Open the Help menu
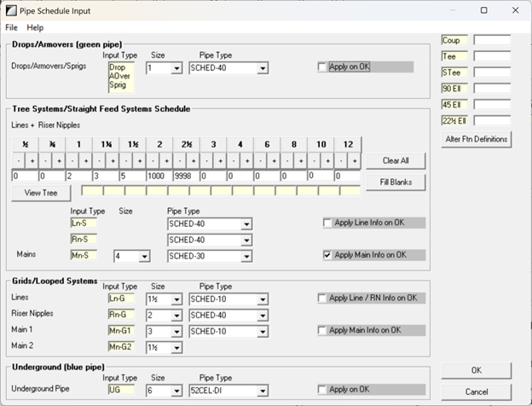532x406 pixels. tap(35, 28)
